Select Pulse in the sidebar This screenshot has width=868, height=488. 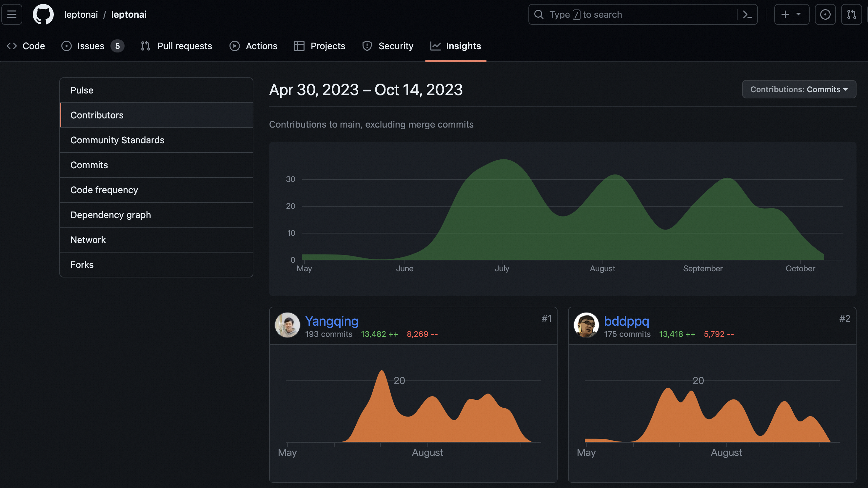coord(82,90)
